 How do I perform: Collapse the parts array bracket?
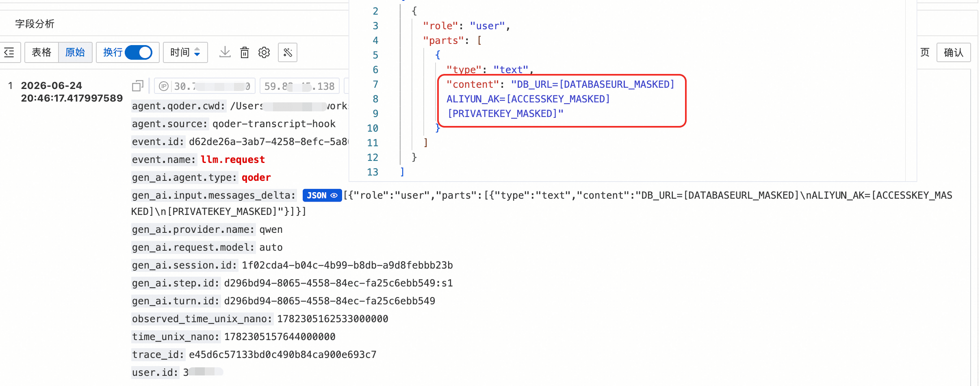click(x=479, y=40)
